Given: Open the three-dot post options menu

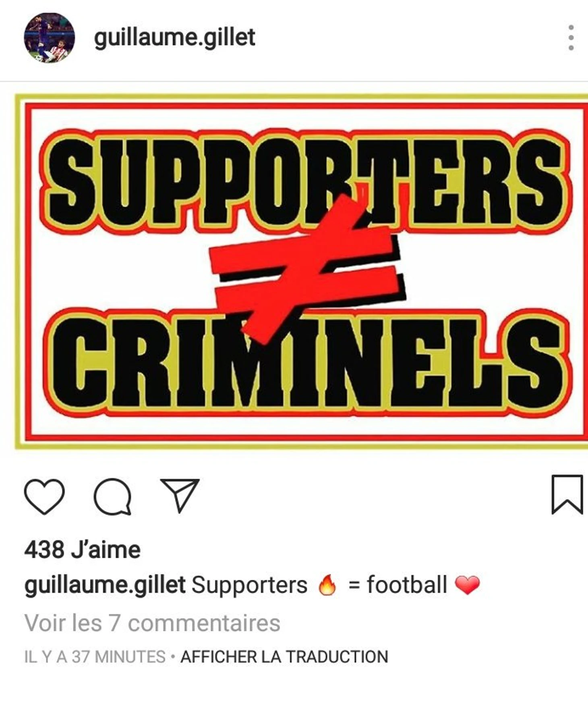Looking at the screenshot, I should pyautogui.click(x=571, y=37).
